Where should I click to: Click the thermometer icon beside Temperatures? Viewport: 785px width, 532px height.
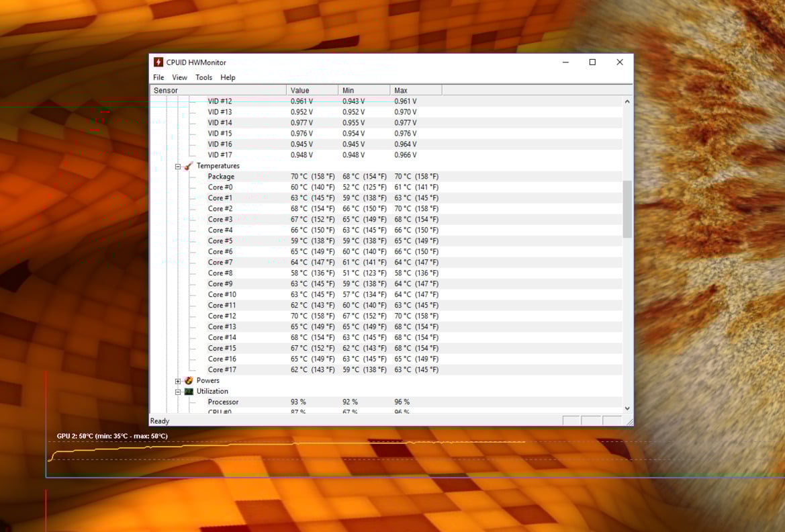188,166
